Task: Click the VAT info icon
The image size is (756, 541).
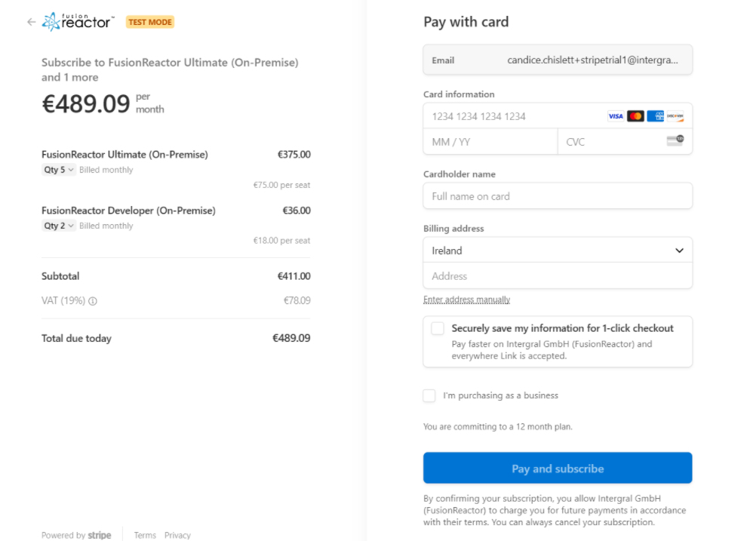Action: 93,301
